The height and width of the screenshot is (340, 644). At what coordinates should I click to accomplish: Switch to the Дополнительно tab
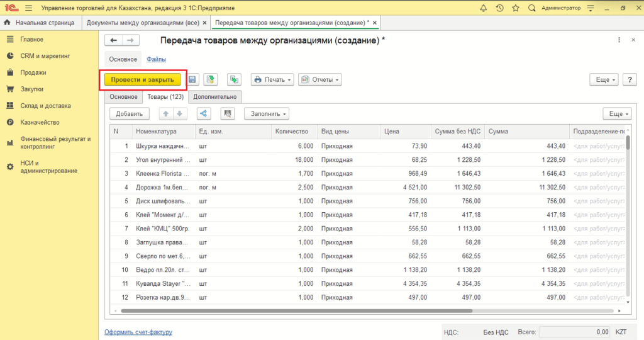pos(215,97)
